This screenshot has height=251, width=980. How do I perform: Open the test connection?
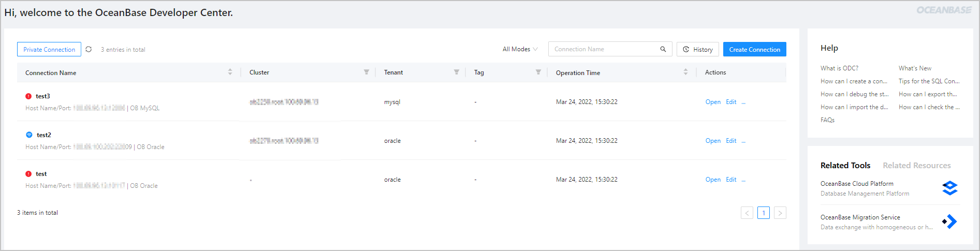(713, 180)
